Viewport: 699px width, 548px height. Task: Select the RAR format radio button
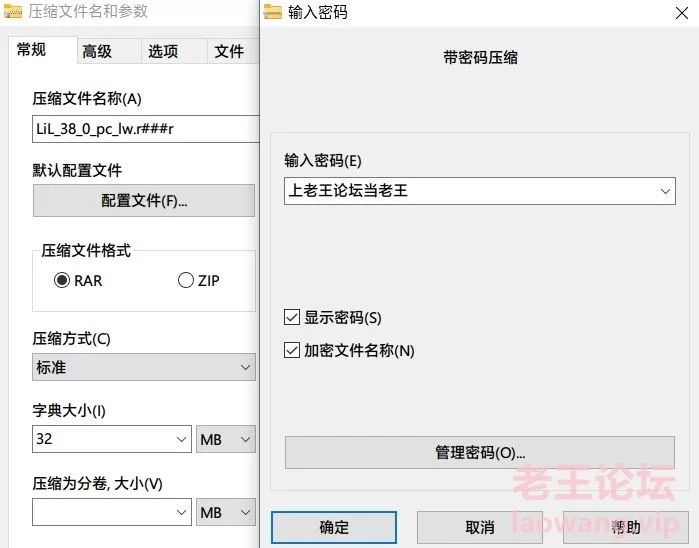(x=62, y=280)
